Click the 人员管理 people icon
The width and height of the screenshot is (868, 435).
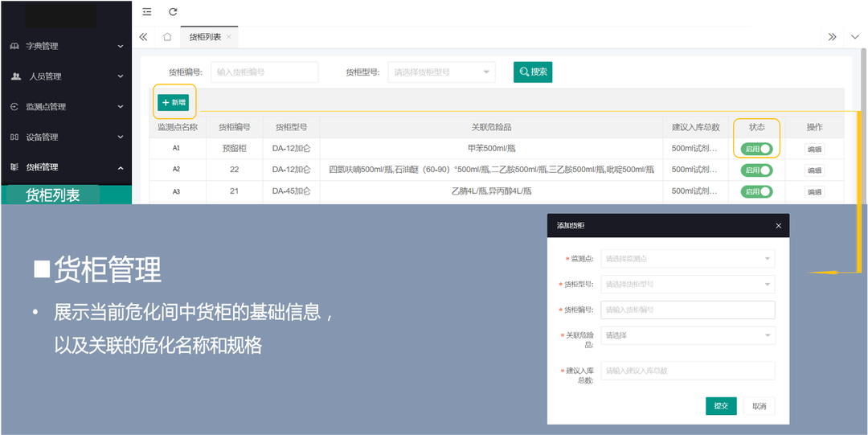click(15, 76)
